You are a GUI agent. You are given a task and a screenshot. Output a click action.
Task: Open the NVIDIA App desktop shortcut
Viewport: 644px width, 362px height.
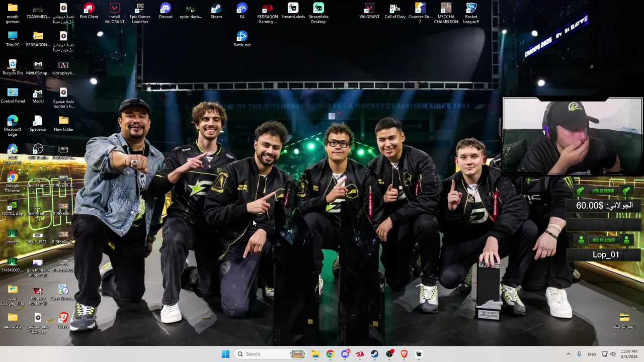tap(13, 209)
